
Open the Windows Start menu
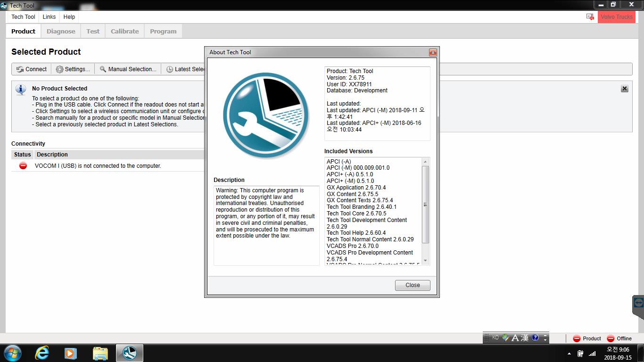point(12,353)
